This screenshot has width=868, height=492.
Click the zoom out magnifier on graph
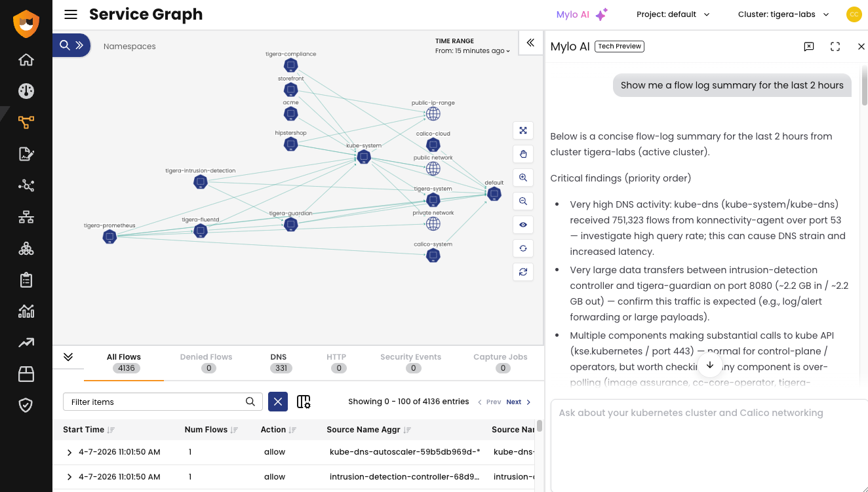pyautogui.click(x=523, y=201)
